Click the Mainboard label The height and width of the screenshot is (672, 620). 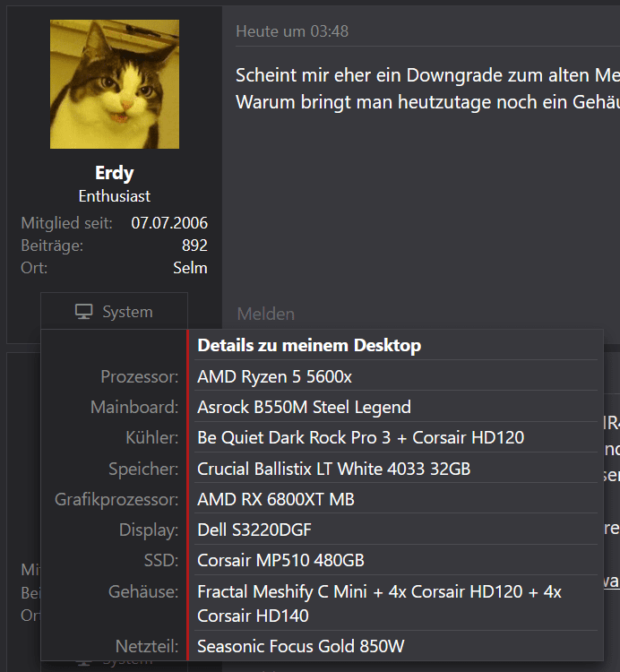[x=134, y=407]
